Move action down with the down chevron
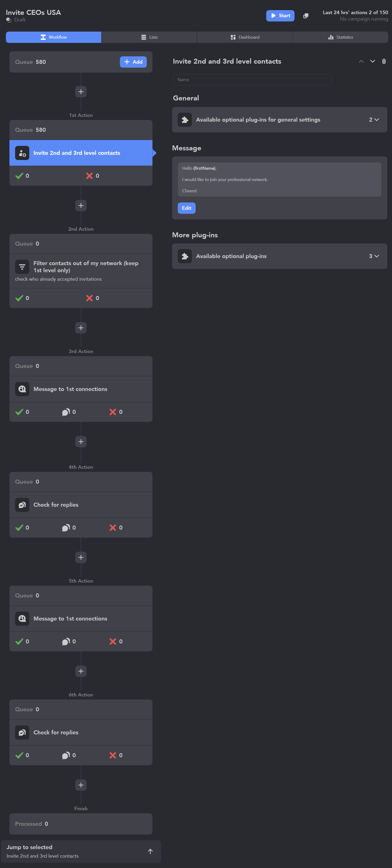This screenshot has width=392, height=868. point(372,61)
